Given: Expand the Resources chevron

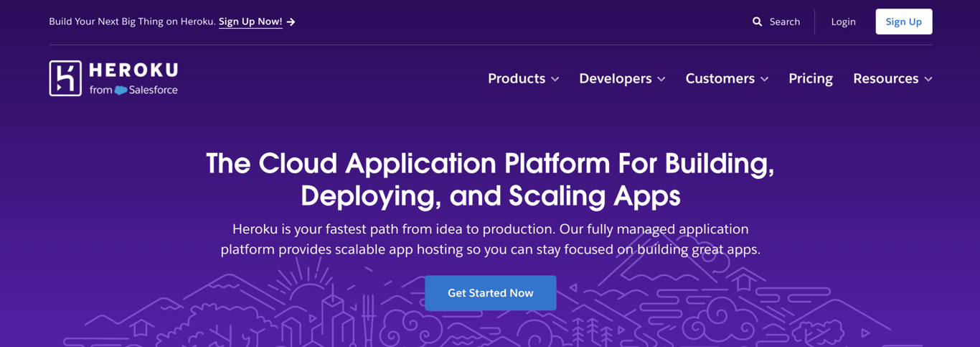Looking at the screenshot, I should pyautogui.click(x=928, y=79).
